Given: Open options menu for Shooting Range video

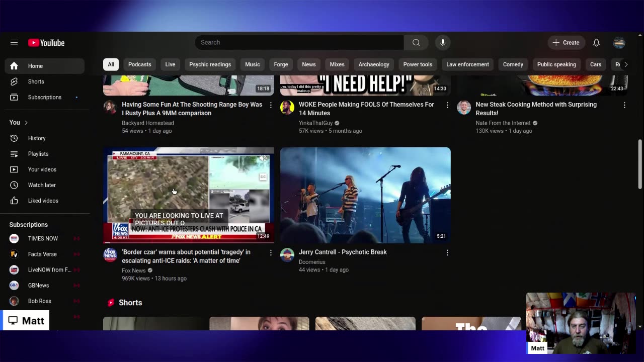Looking at the screenshot, I should (271, 105).
